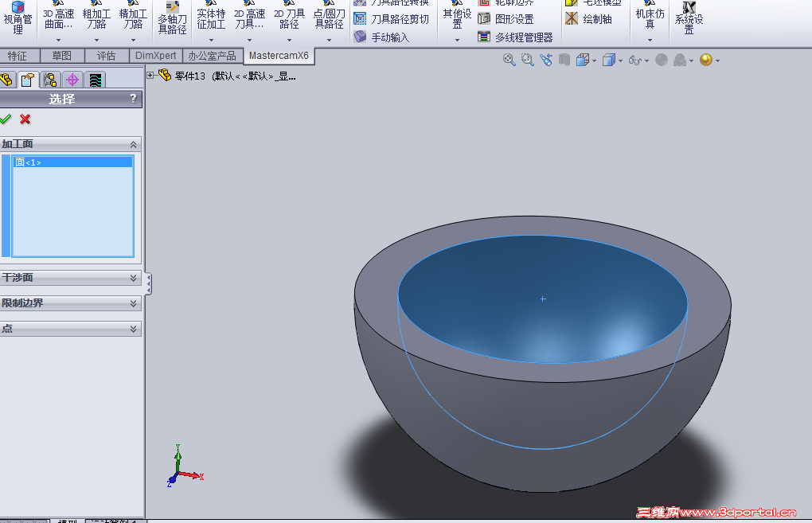Image resolution: width=812 pixels, height=523 pixels.
Task: Open 其他设置 dropdown arrow
Action: coord(457,40)
